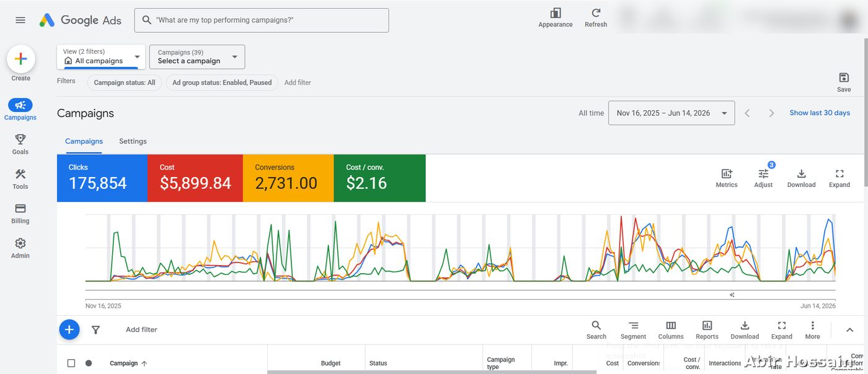Image resolution: width=868 pixels, height=374 pixels.
Task: Expand the campaigns table
Action: 782,330
